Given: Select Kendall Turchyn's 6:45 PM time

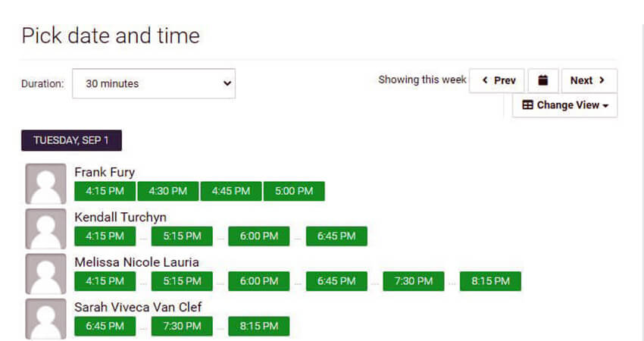Looking at the screenshot, I should [336, 236].
